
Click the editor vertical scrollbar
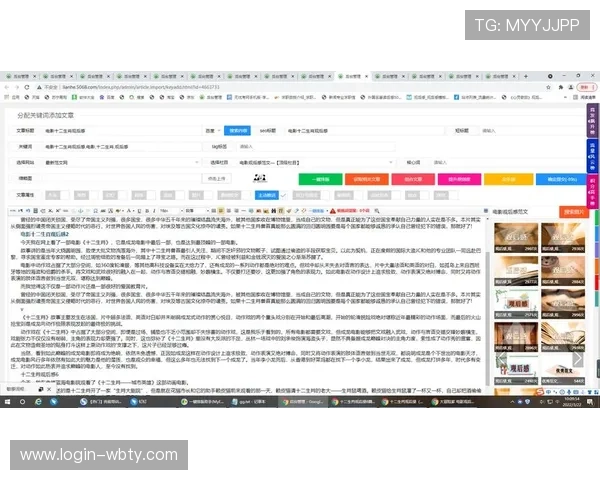pyautogui.click(x=488, y=318)
